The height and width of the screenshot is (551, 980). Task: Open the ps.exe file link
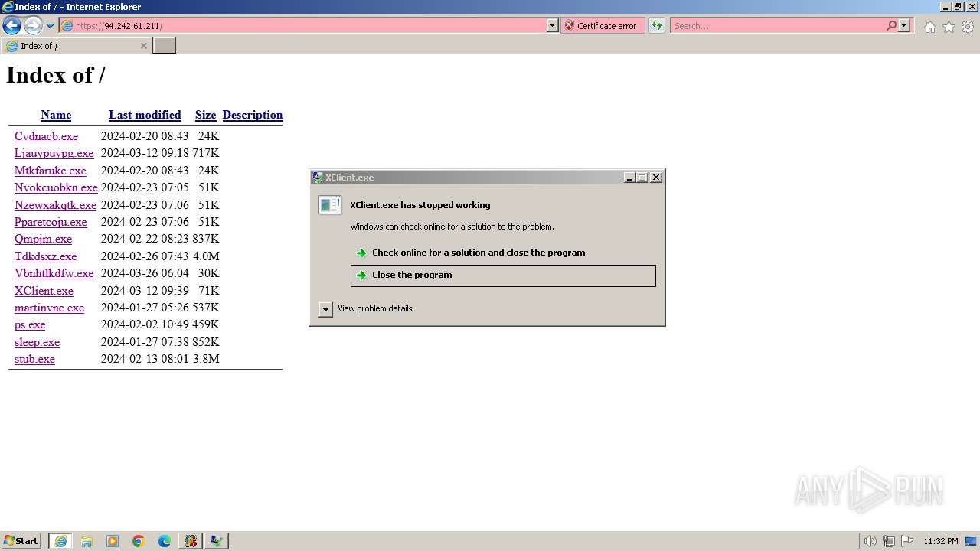pyautogui.click(x=30, y=324)
